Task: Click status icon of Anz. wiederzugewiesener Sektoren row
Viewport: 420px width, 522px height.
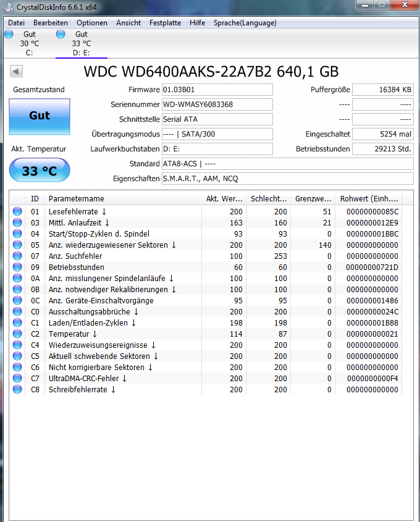Action: (17, 245)
